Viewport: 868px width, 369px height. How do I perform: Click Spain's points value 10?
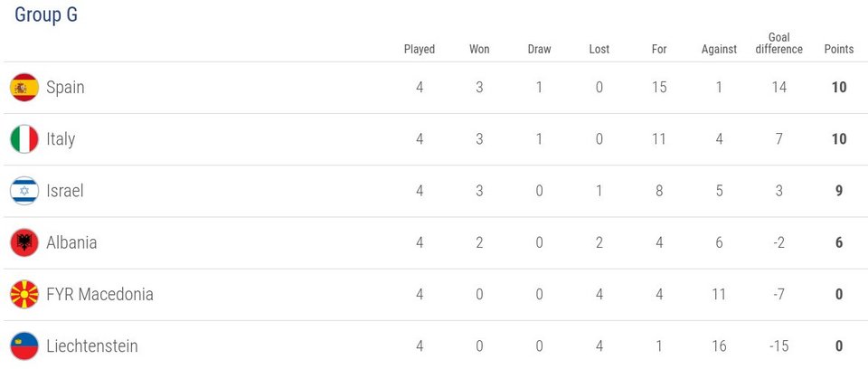point(839,88)
